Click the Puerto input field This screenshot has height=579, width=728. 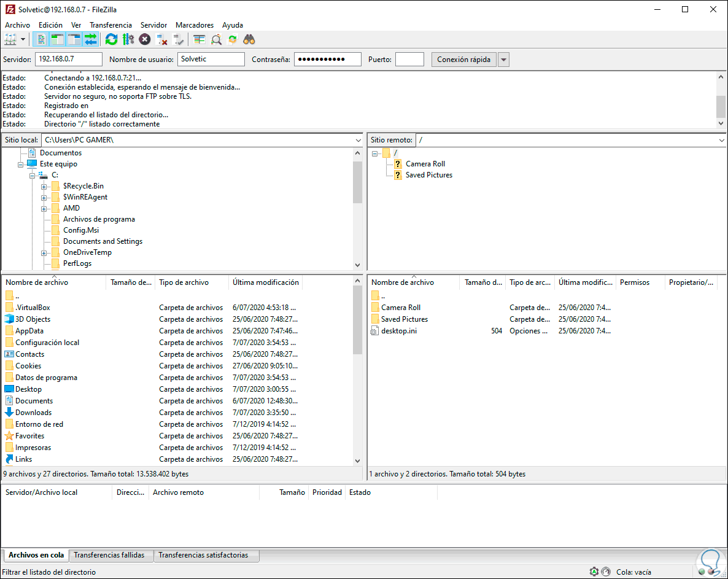409,59
